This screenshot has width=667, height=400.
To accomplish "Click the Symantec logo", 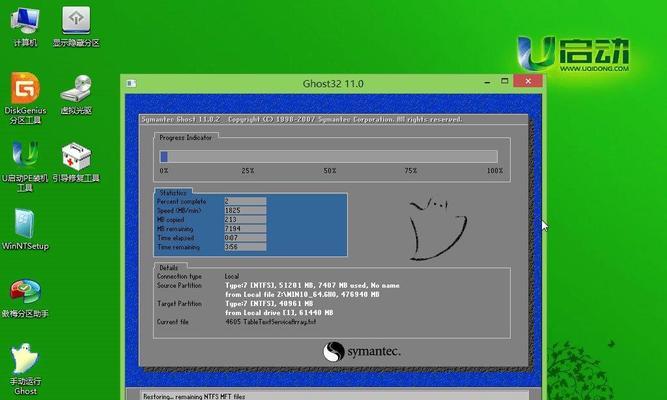I will (362, 352).
